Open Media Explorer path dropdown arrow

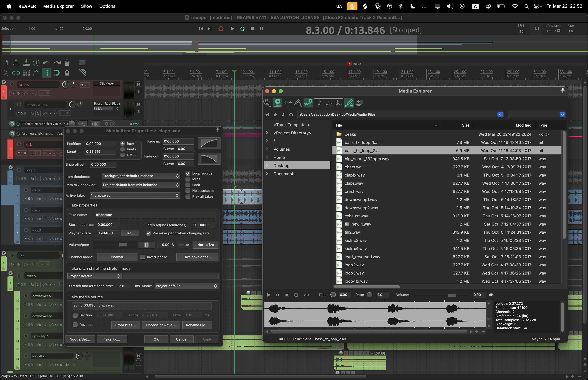[500, 114]
